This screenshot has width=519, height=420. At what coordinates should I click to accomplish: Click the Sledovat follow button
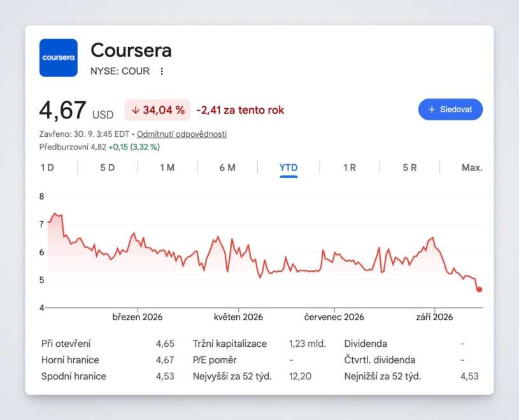(450, 109)
